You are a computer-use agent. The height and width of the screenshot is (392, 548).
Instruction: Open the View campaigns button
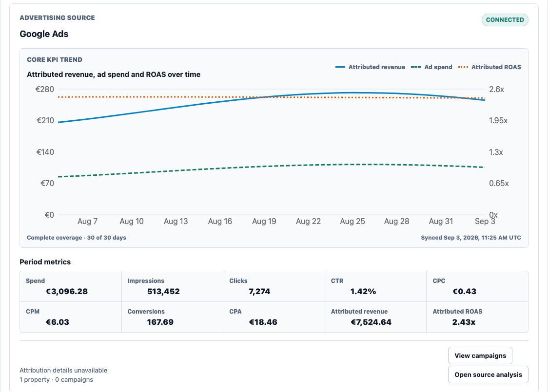coord(480,355)
